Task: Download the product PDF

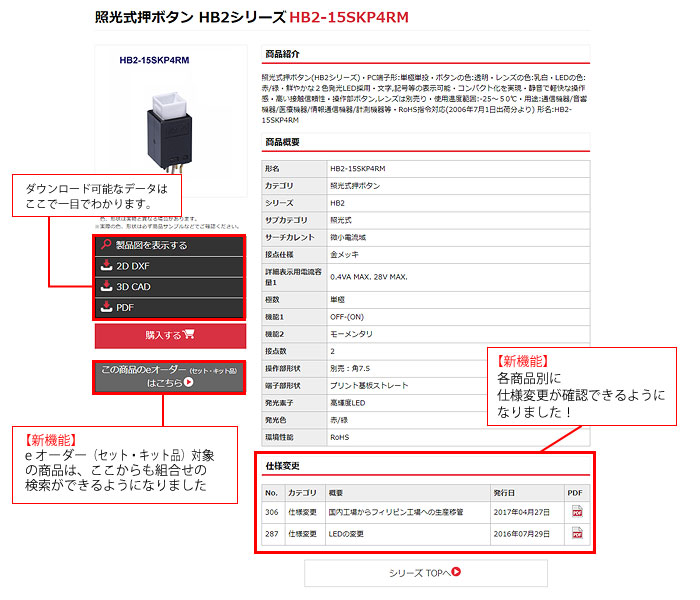Action: (170, 308)
